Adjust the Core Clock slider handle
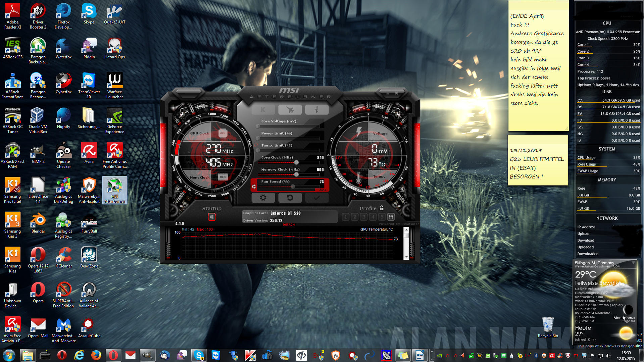 tap(296, 162)
